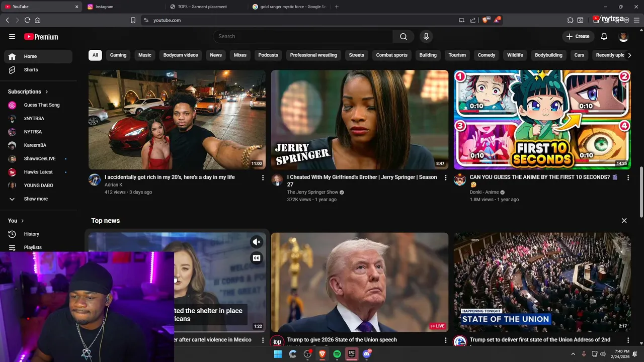
Task: Select the Podcasts category chip
Action: click(x=268, y=55)
